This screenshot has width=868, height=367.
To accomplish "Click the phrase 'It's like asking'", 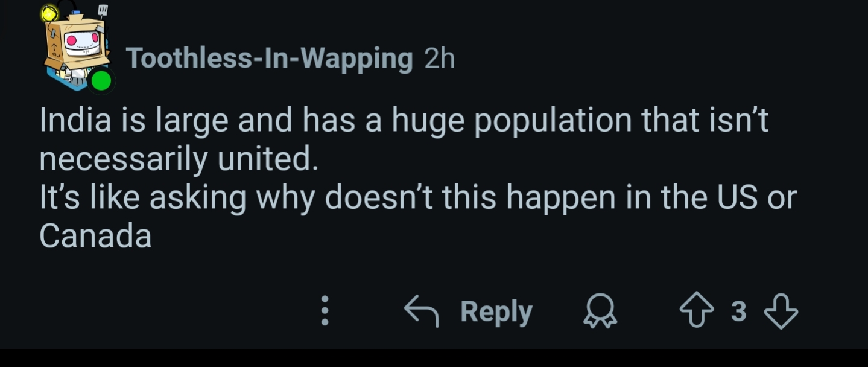I will pyautogui.click(x=143, y=197).
